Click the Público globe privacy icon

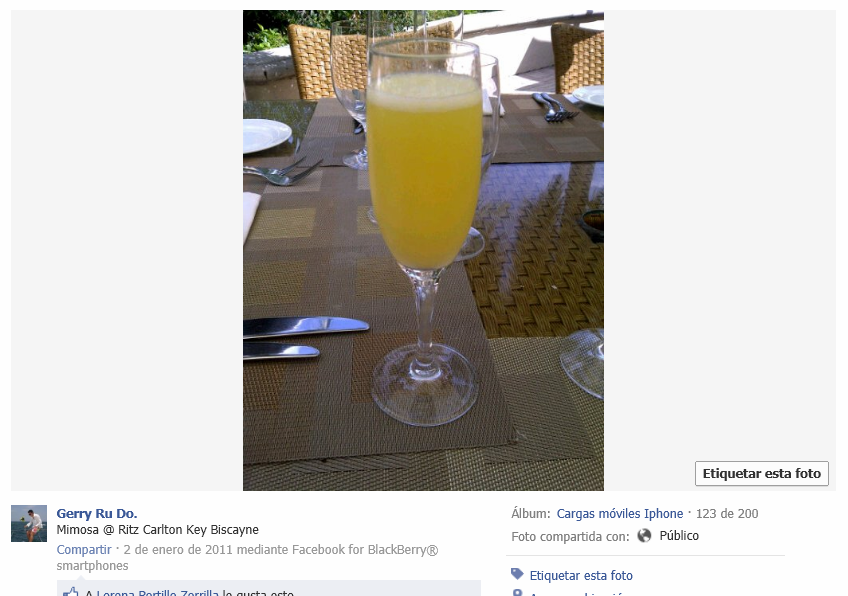(x=644, y=535)
